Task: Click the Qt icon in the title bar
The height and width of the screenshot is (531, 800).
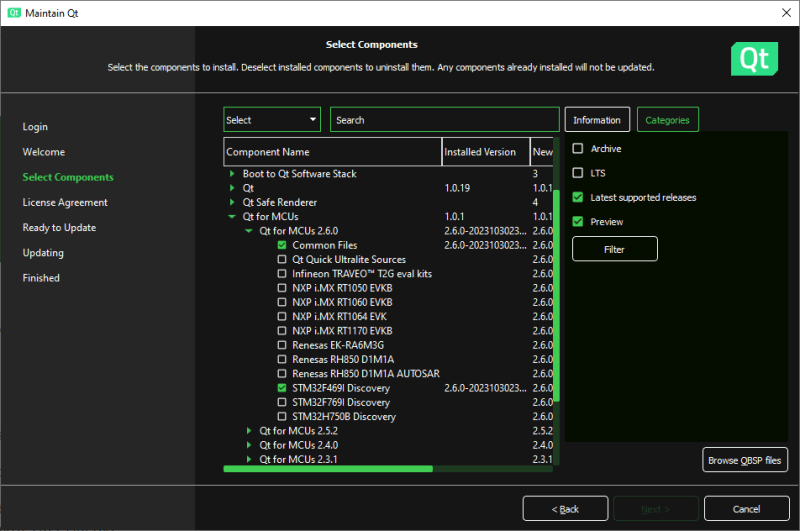Action: coord(14,13)
